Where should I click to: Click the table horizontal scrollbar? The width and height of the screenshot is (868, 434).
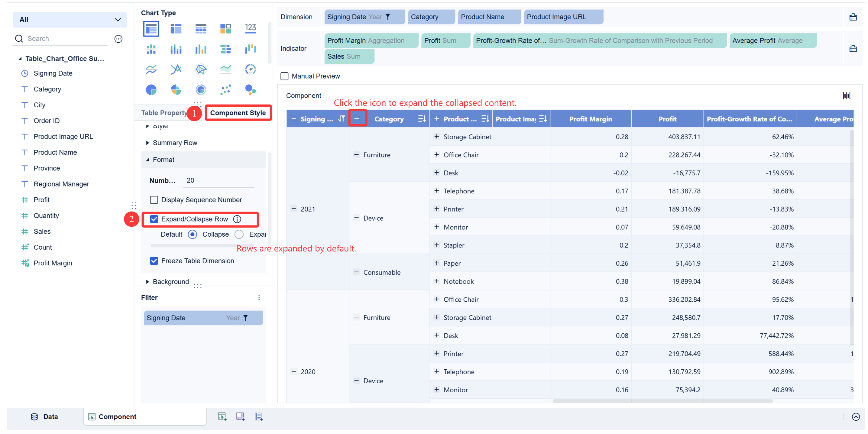click(x=662, y=401)
